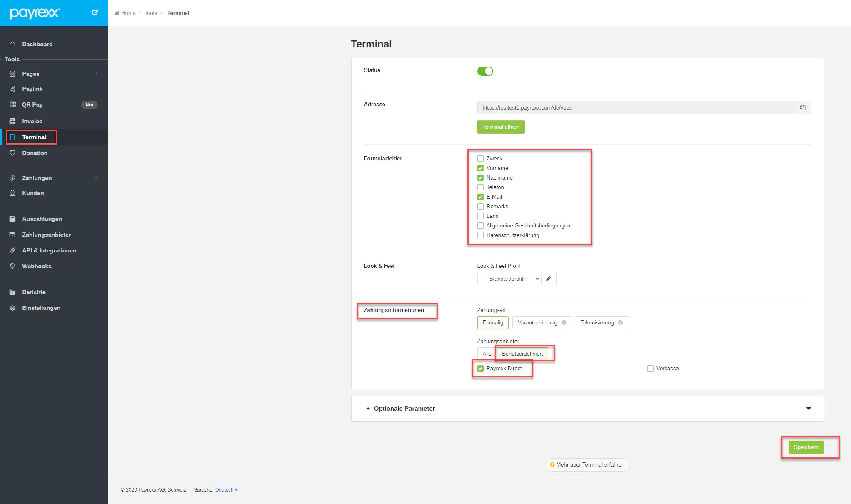
Task: Open the Look & Feel Profil dropdown
Action: [x=509, y=279]
